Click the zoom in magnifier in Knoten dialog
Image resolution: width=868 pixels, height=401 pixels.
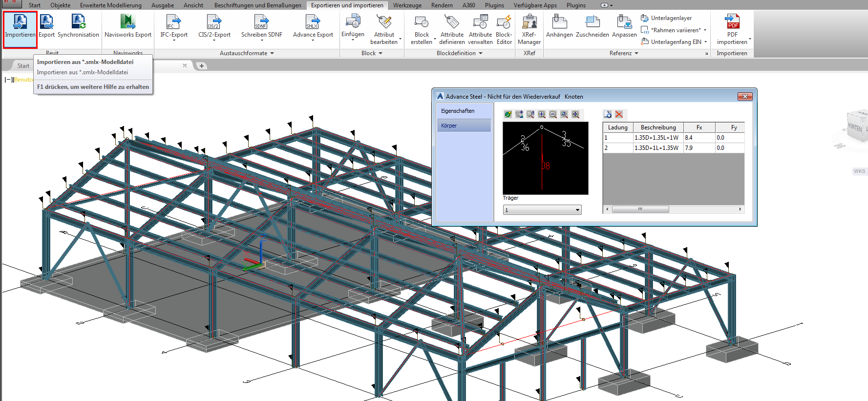(x=542, y=114)
